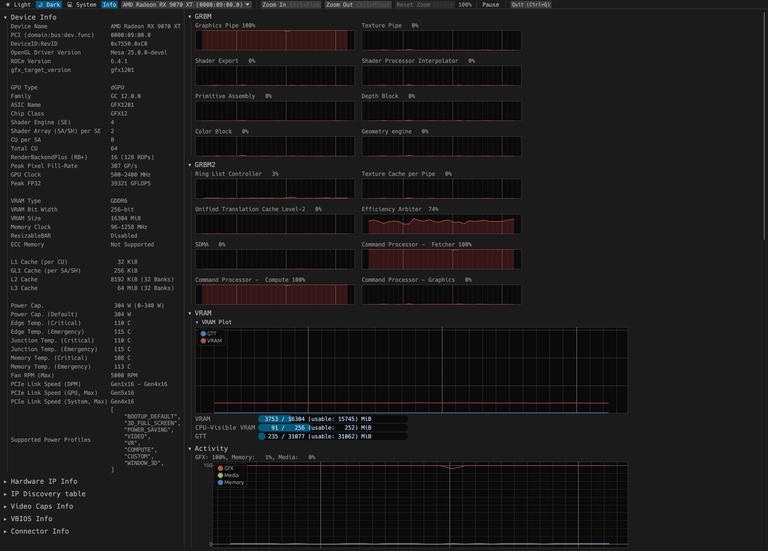
Task: Collapse the GRBM section
Action: 200,17
